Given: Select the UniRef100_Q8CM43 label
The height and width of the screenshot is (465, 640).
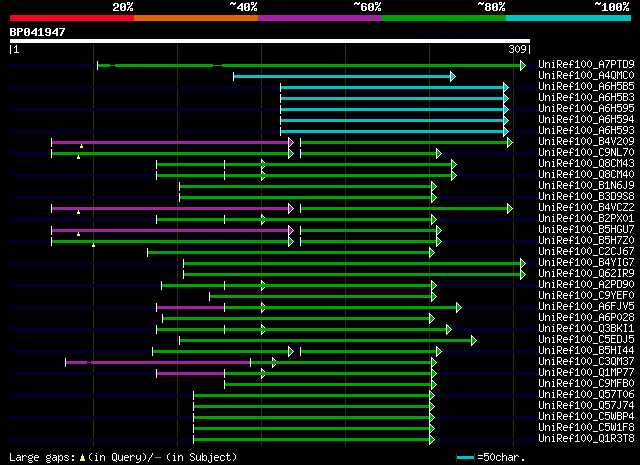Looking at the screenshot, I should [x=586, y=163].
